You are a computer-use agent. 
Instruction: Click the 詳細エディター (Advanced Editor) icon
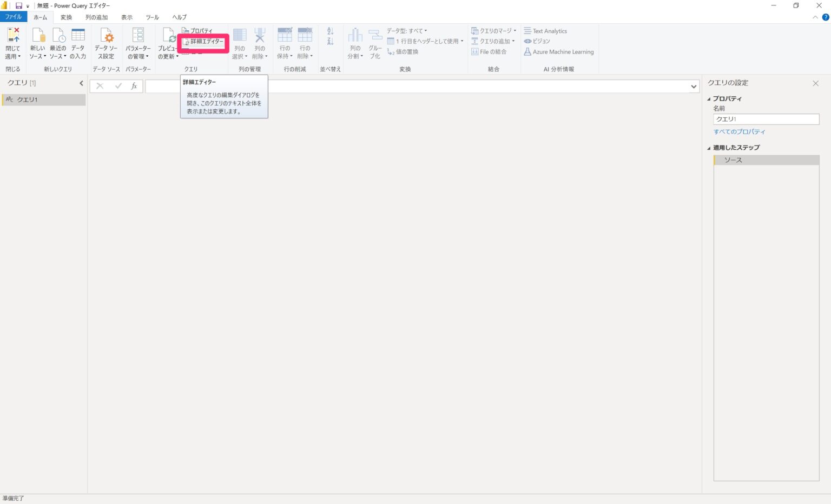pos(205,42)
